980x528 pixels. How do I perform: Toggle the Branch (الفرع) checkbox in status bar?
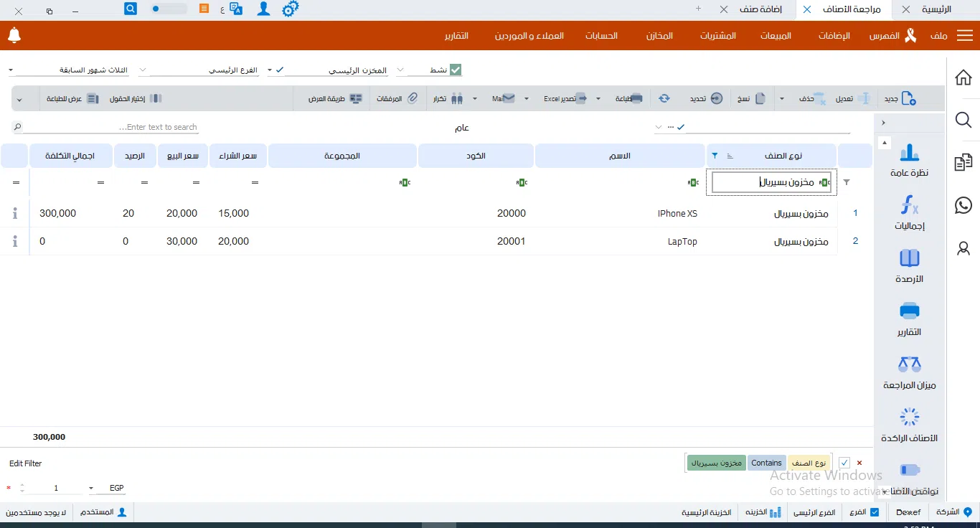coord(875,512)
